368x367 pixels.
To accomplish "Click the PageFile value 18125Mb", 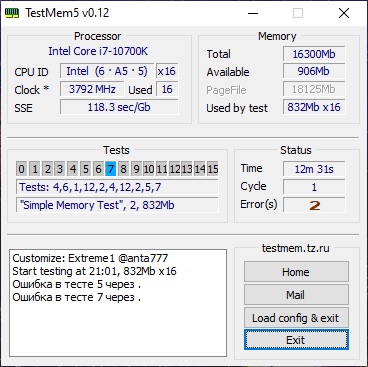I will 314,89.
